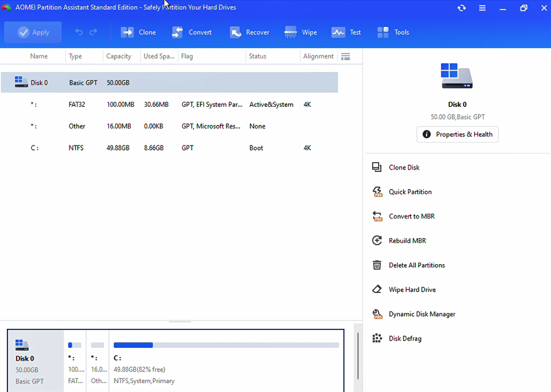Click the pane splitter handle above disk map
The height and width of the screenshot is (392, 551).
[180, 322]
